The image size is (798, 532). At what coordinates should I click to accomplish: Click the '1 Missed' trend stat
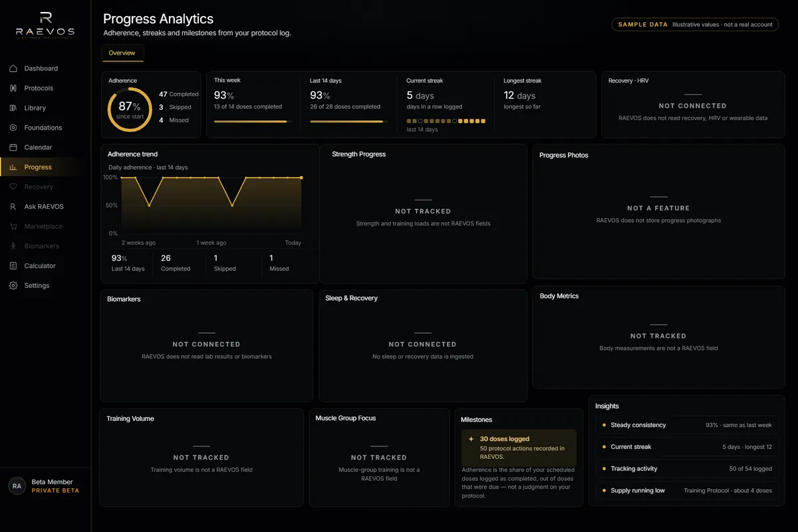(x=279, y=263)
